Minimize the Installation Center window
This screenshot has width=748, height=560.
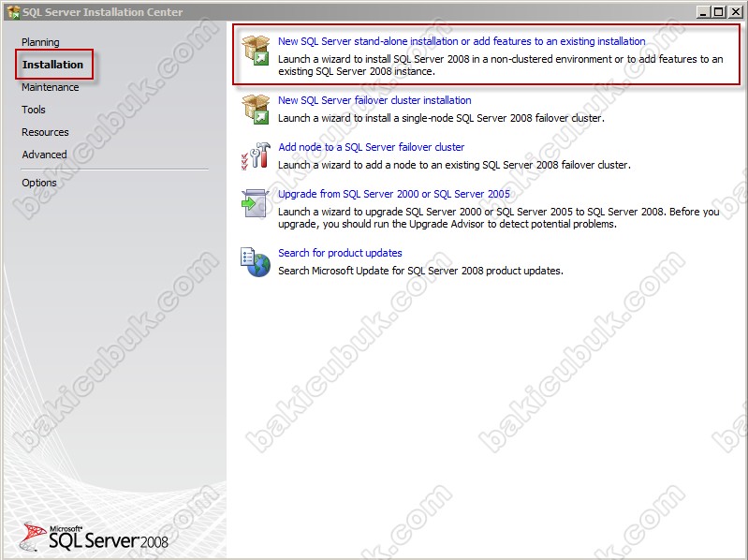coord(702,12)
